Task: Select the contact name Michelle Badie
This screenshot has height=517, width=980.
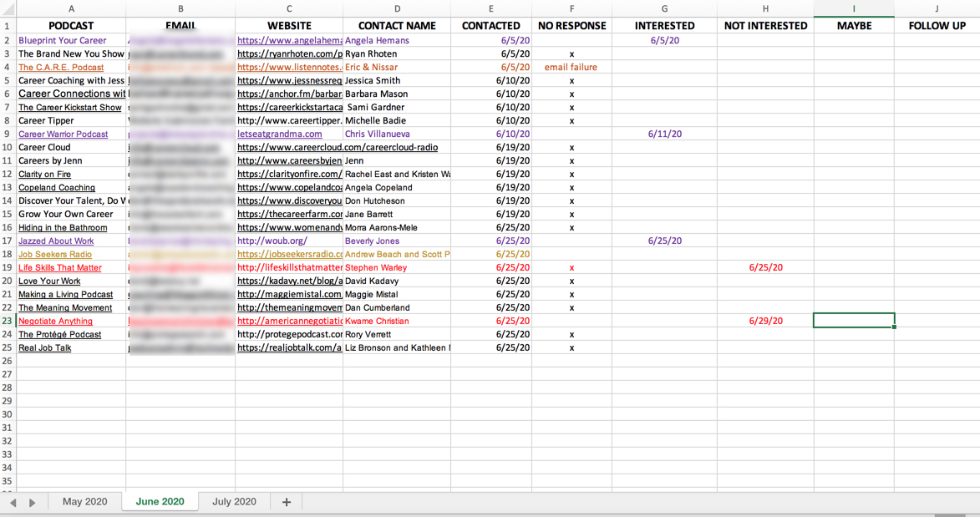Action: tap(397, 120)
